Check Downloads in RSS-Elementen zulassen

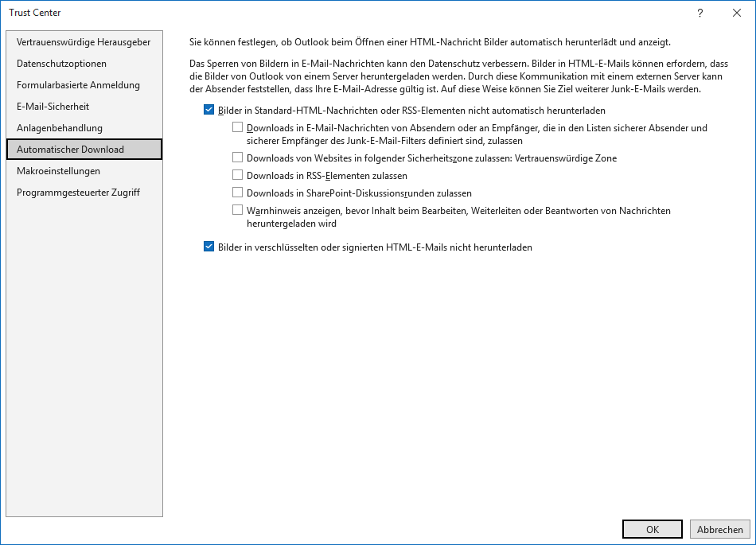(237, 175)
